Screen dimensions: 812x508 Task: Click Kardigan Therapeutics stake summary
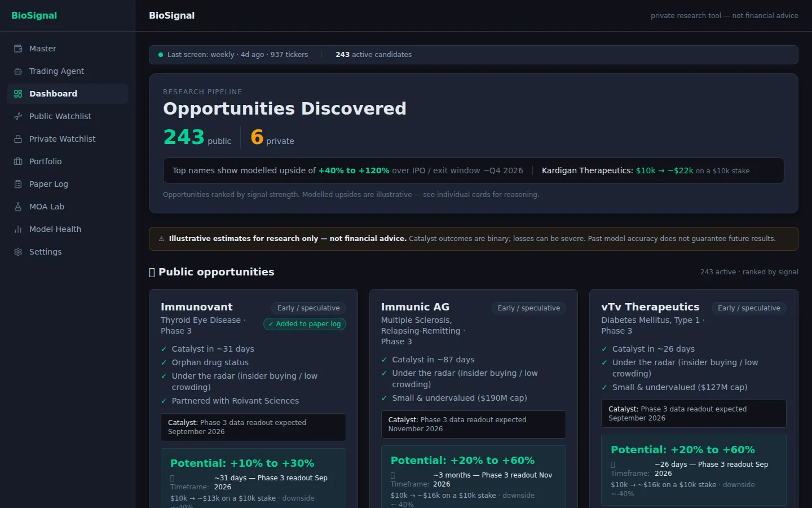(x=646, y=170)
